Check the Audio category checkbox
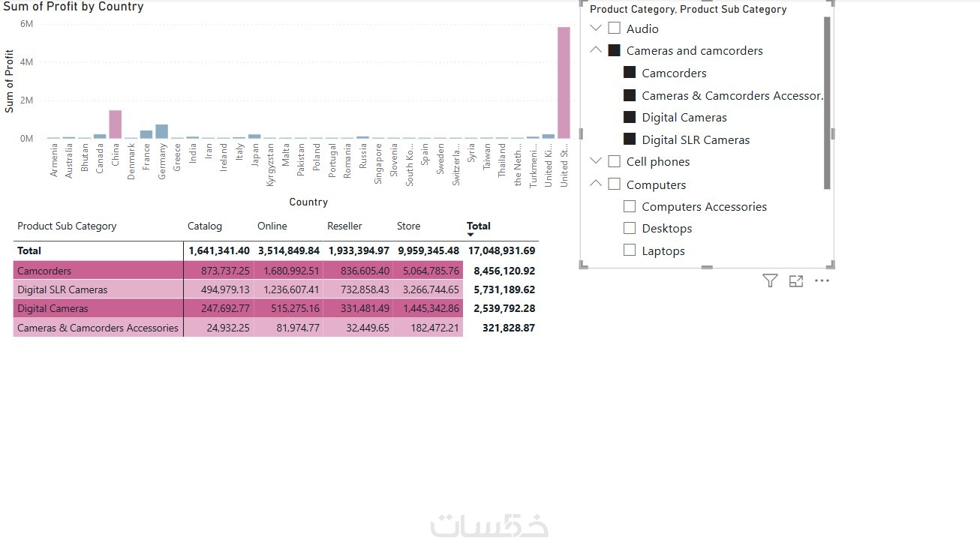The height and width of the screenshot is (549, 980). 614,28
